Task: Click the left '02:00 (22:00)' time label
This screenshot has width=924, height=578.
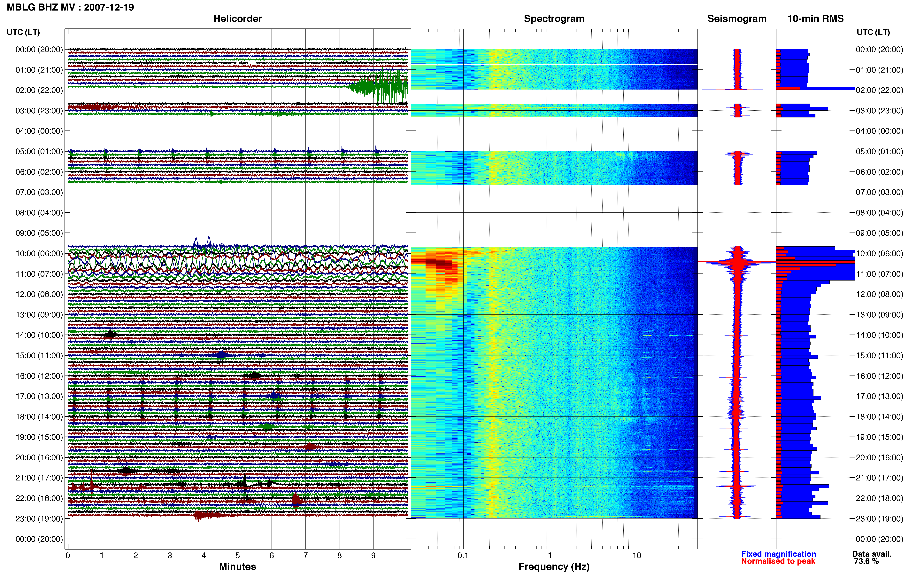Action: [39, 90]
